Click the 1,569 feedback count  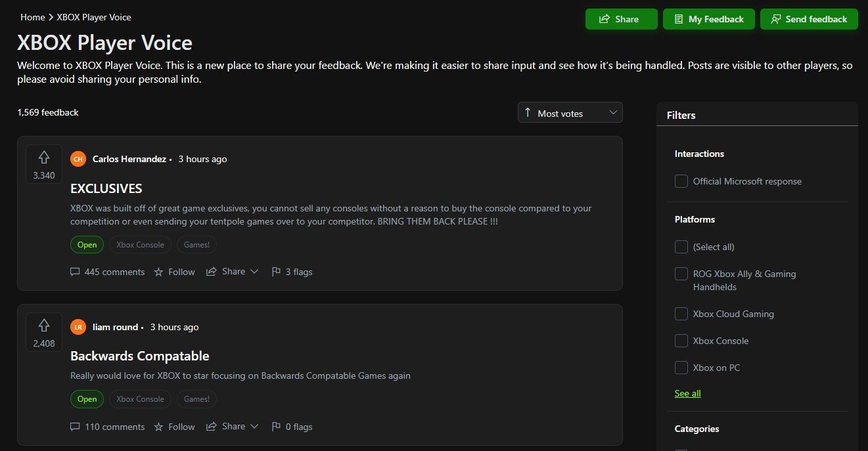click(x=48, y=112)
